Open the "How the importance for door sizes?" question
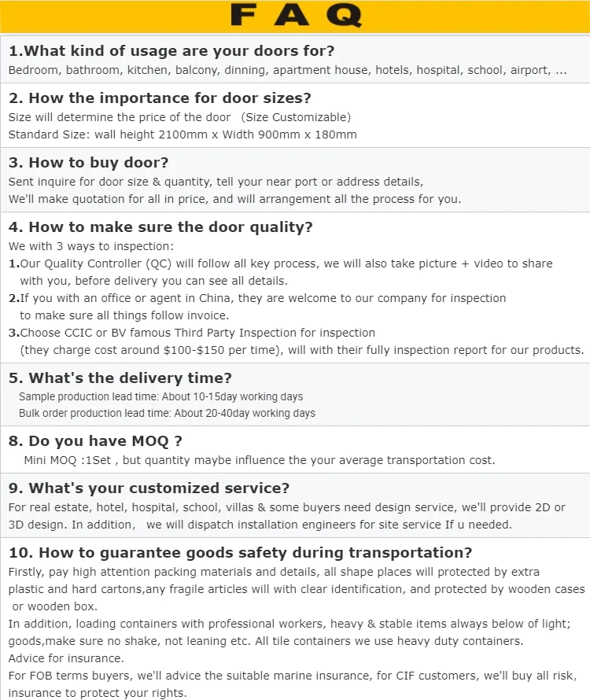This screenshot has height=700, width=590. 160,98
